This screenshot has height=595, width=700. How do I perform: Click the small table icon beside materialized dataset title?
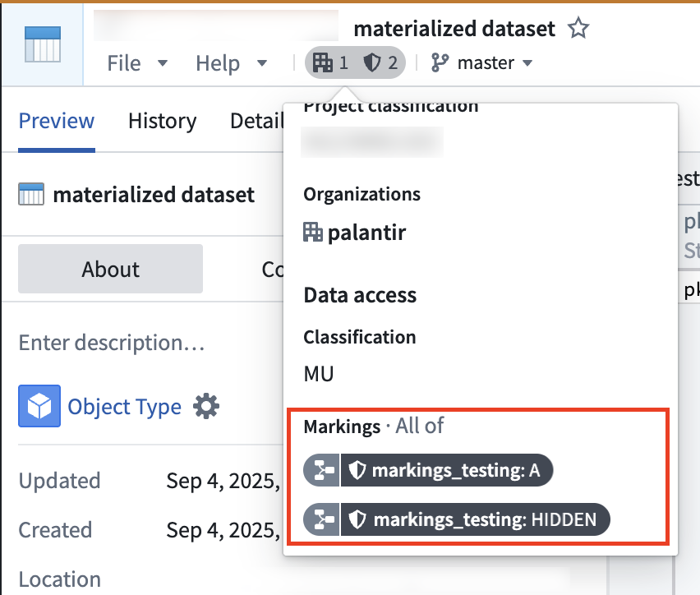click(x=31, y=194)
